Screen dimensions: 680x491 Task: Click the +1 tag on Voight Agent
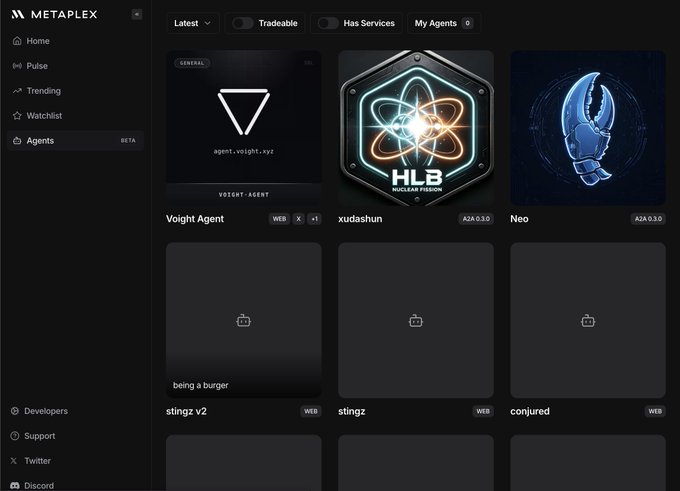(x=314, y=219)
